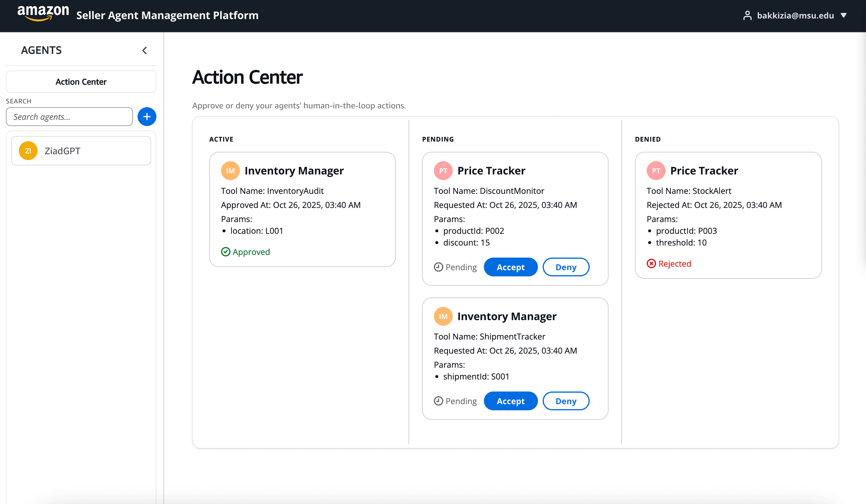Screen dimensions: 866x504
Task: Select the ZiadGPT agent in sidebar
Action: pyautogui.click(x=81, y=151)
